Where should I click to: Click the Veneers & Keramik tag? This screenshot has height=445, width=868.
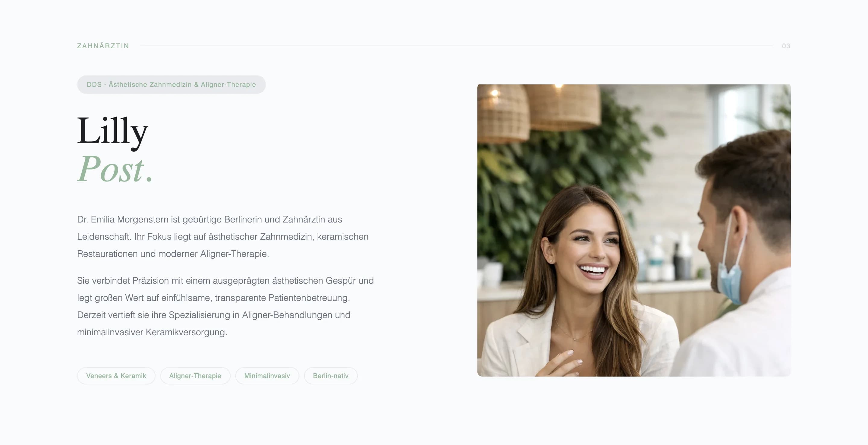click(x=116, y=376)
